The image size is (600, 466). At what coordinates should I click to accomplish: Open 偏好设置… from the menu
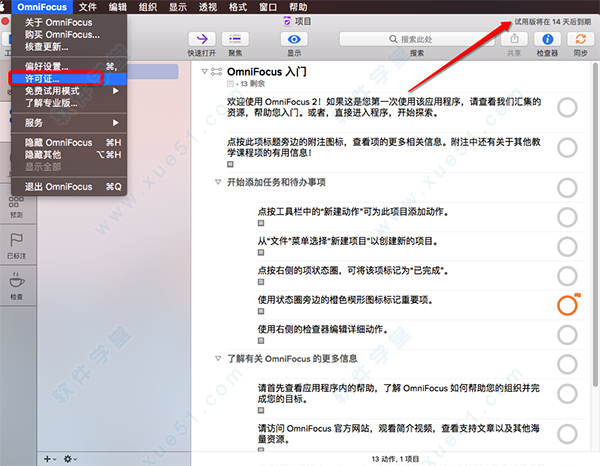tap(69, 67)
